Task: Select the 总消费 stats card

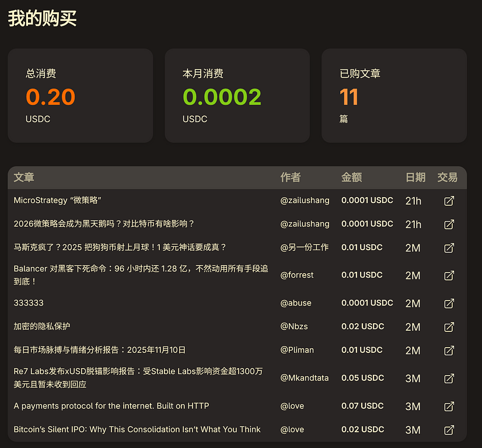Action: [81, 96]
